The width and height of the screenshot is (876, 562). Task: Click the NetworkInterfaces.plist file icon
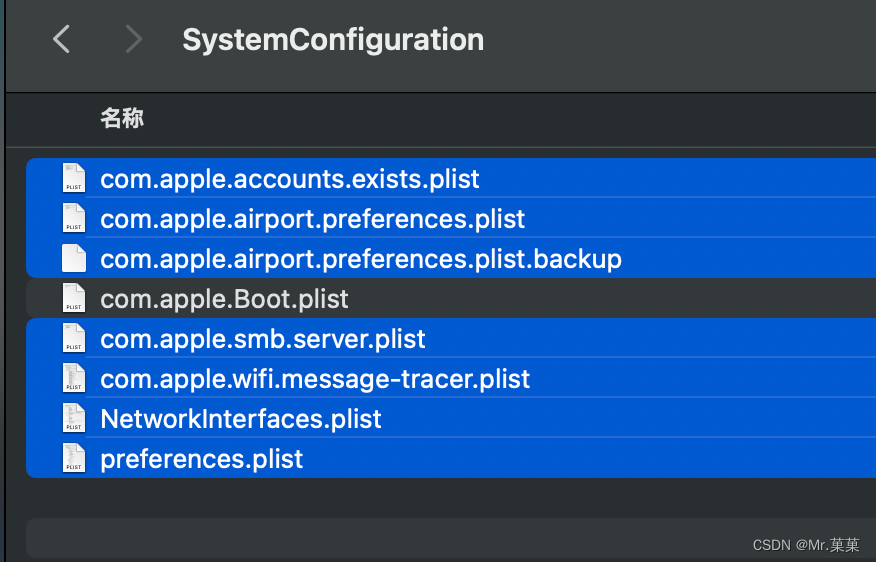click(x=74, y=418)
